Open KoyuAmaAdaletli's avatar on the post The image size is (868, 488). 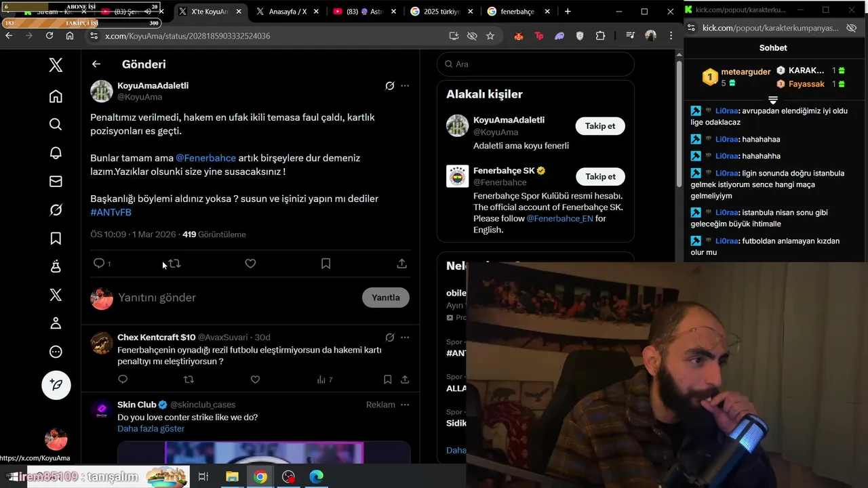tap(102, 91)
